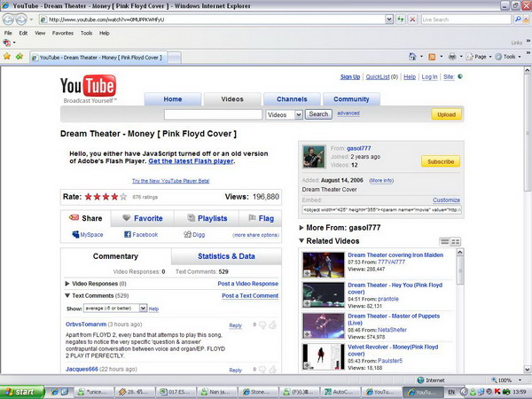Viewport: 532px width, 399px height.
Task: Click the embed code text field
Action: pos(381,209)
